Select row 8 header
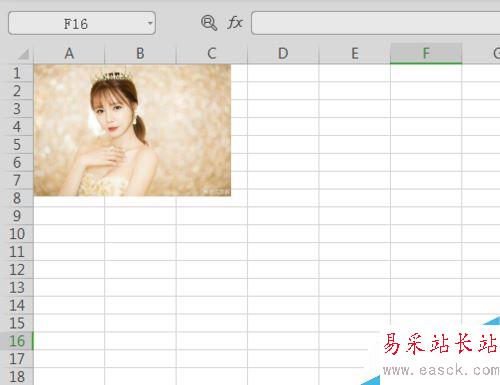 coord(17,198)
